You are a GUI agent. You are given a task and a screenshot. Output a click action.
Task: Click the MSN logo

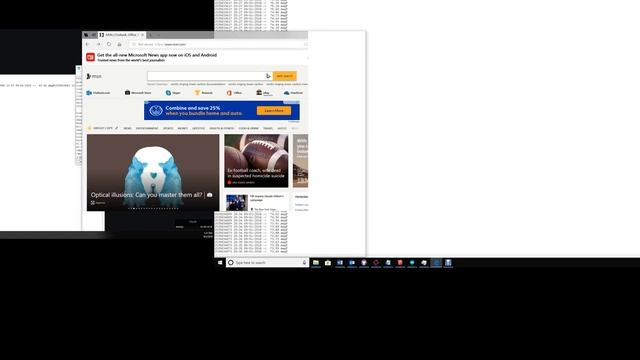[94, 76]
